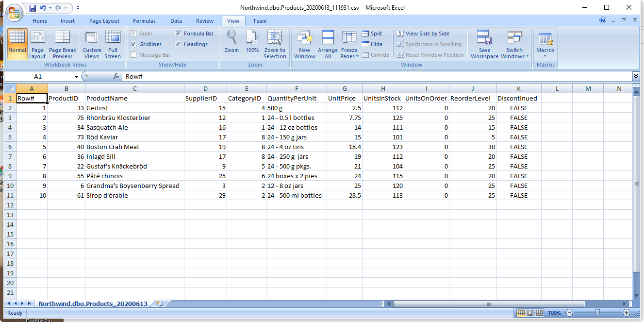Expand the Freeze Panes dropdown

(349, 53)
